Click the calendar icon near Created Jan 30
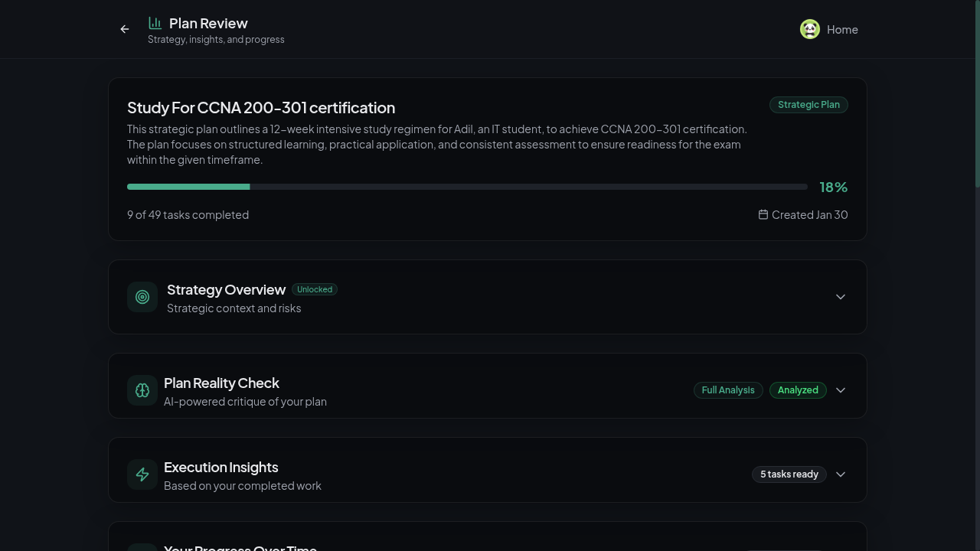 tap(763, 215)
